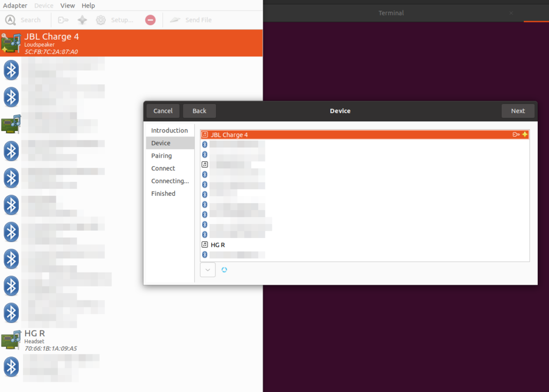Go Back in the setup assistant
The width and height of the screenshot is (549, 392).
pyautogui.click(x=199, y=110)
